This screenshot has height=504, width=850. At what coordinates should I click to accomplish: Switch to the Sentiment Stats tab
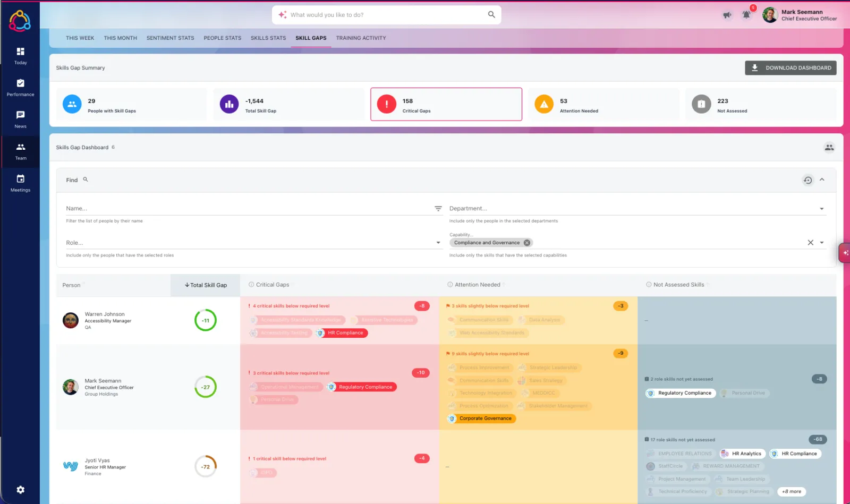click(x=171, y=38)
